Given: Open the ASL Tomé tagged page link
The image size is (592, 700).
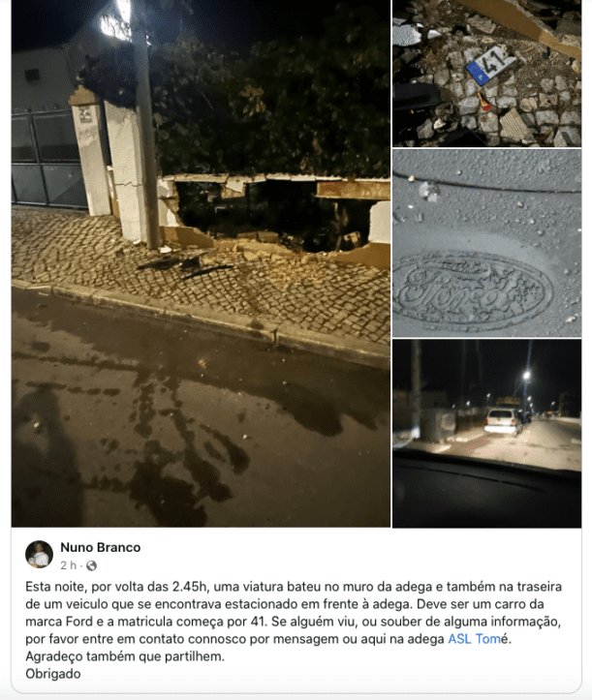Looking at the screenshot, I should pos(478,639).
